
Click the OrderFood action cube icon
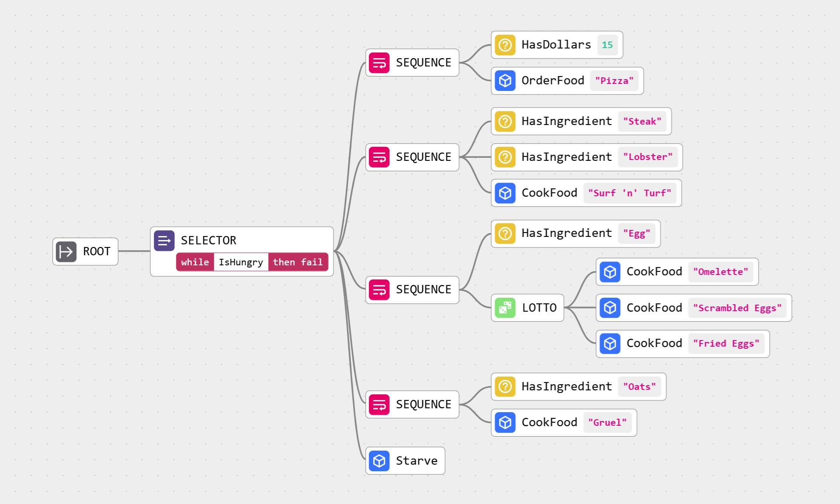505,81
